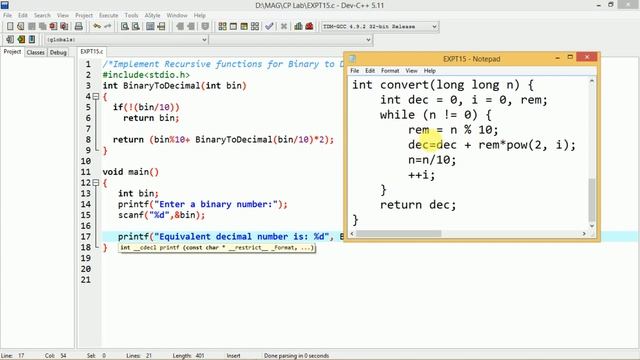640x360 pixels.
Task: Click the Goto Function toolbar icon
Action: click(150, 27)
